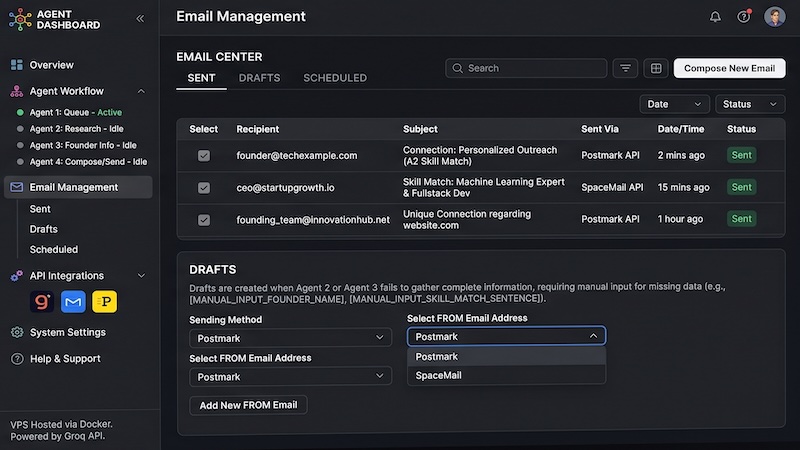
Task: Open the user profile avatar
Action: click(774, 17)
